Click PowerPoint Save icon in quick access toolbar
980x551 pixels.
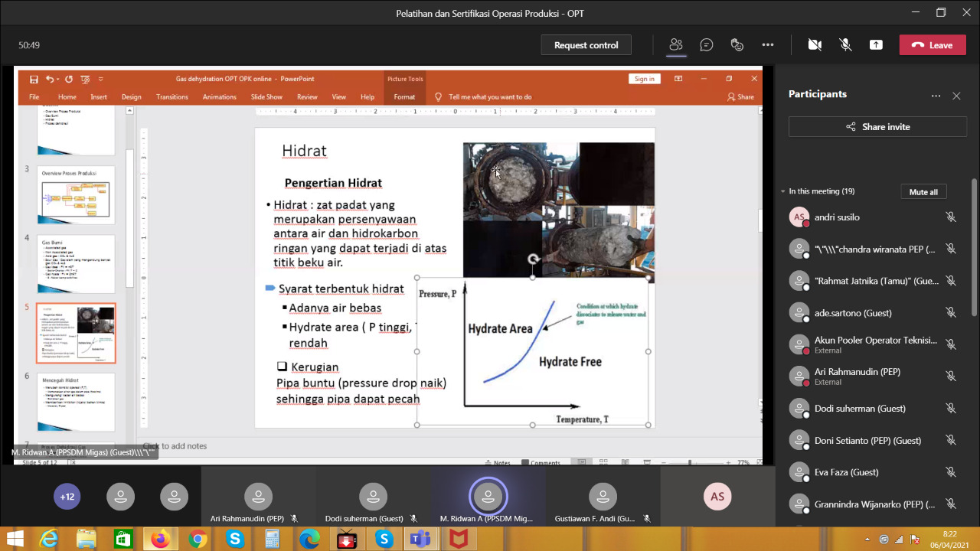[34, 79]
